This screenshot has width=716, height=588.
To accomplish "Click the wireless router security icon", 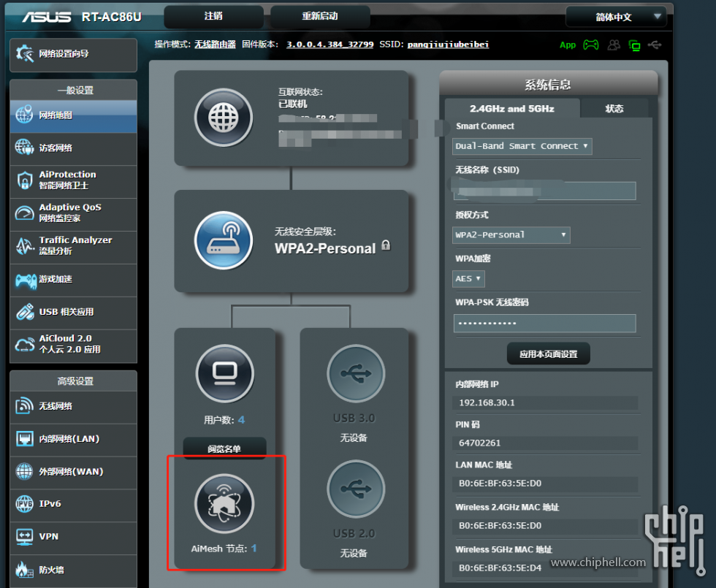I will point(224,240).
